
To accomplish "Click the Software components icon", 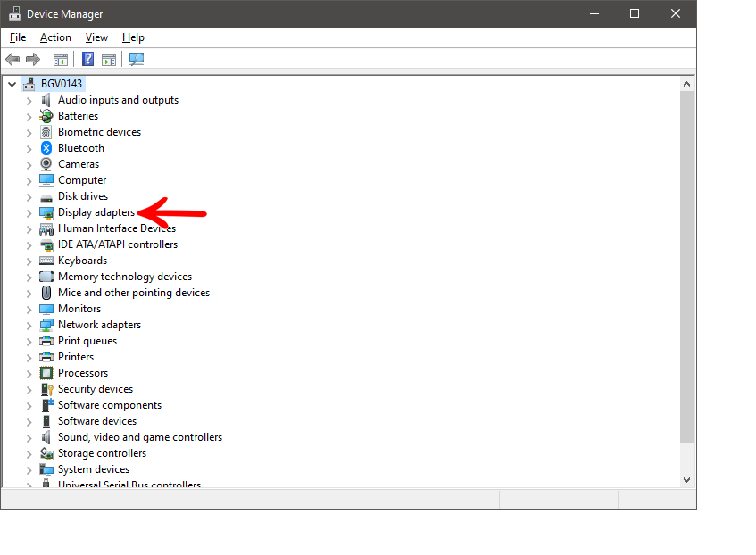I will pyautogui.click(x=47, y=405).
